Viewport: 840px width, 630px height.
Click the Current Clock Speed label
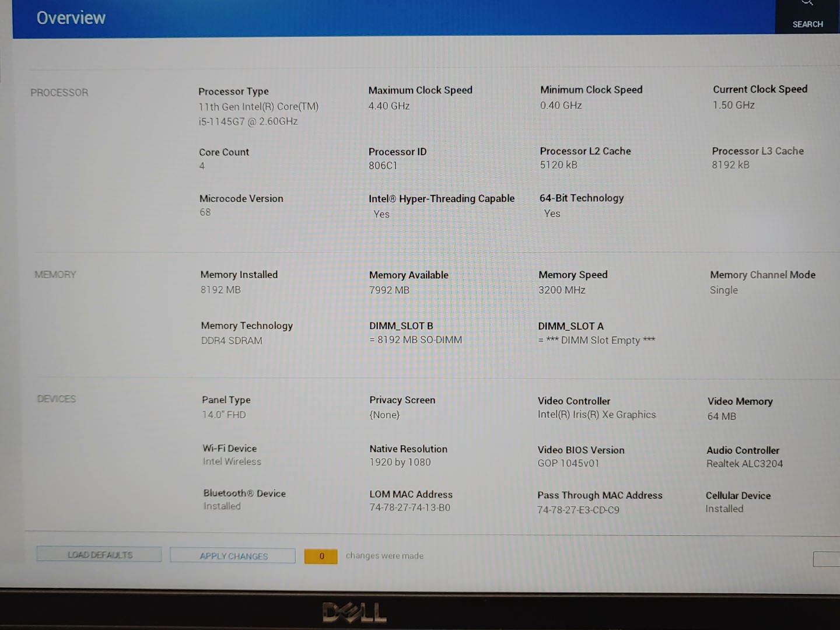point(759,89)
